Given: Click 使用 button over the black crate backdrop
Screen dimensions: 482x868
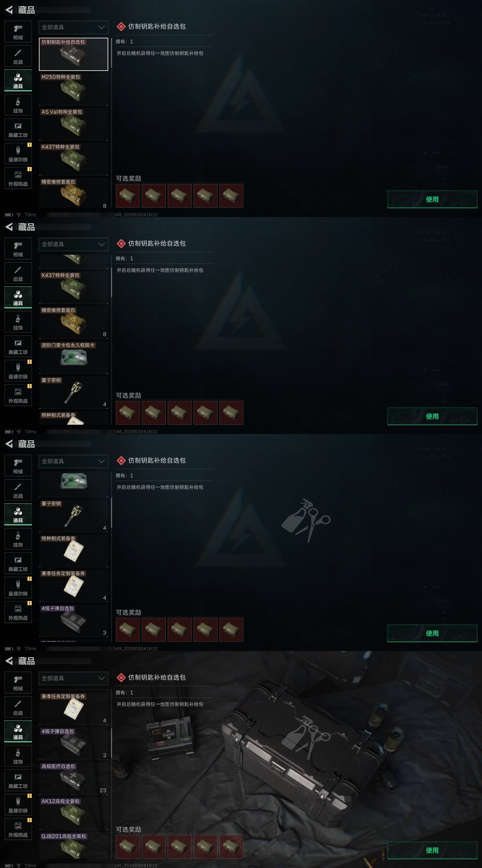Looking at the screenshot, I should [432, 850].
